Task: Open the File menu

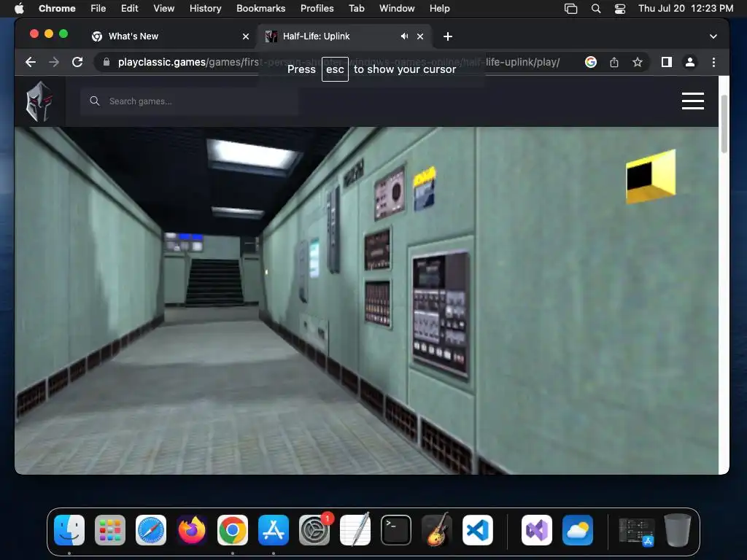Action: (98, 8)
